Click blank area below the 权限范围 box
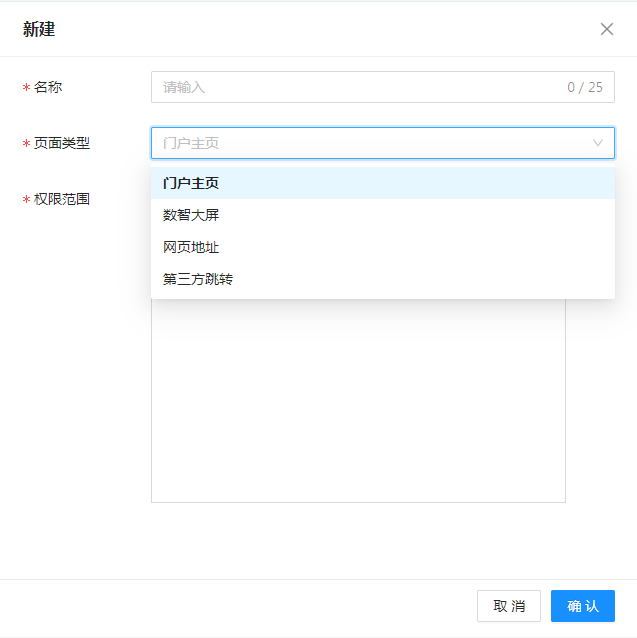The width and height of the screenshot is (637, 638). click(x=358, y=540)
